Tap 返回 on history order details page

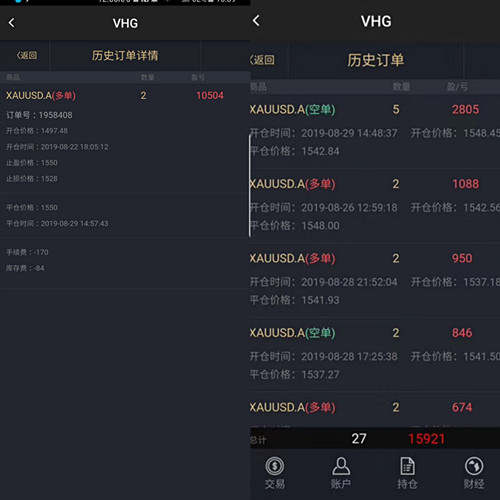coord(27,55)
